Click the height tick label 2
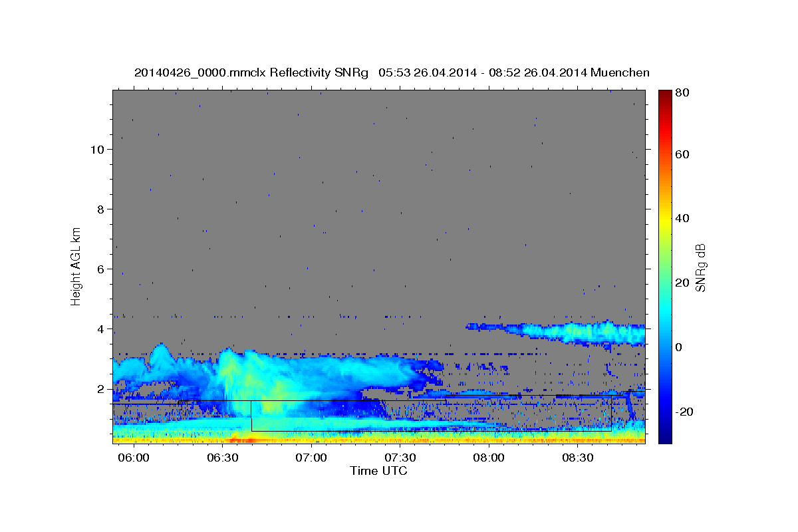Image resolution: width=798 pixels, height=532 pixels. (x=100, y=388)
